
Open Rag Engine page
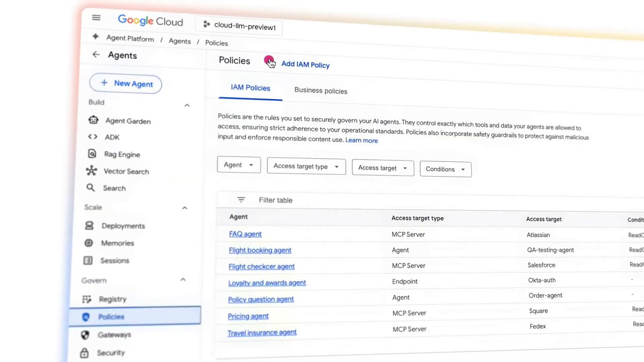[x=122, y=154]
